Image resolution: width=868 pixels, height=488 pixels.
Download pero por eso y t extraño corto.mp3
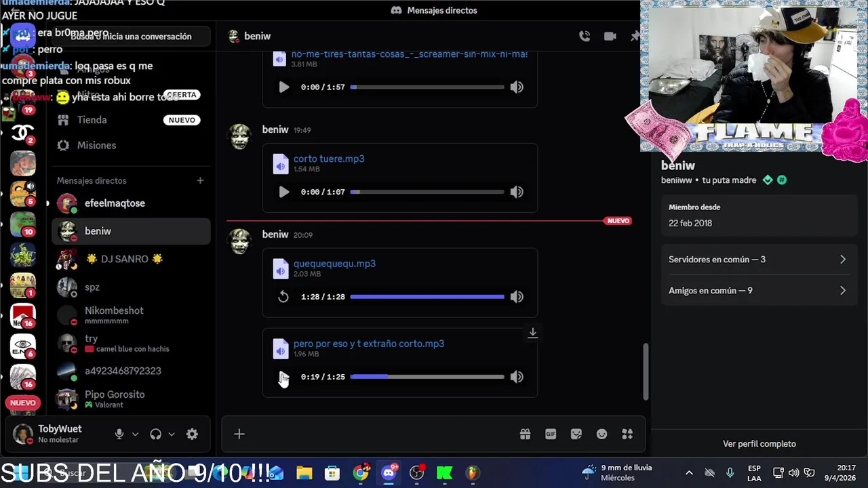click(533, 333)
